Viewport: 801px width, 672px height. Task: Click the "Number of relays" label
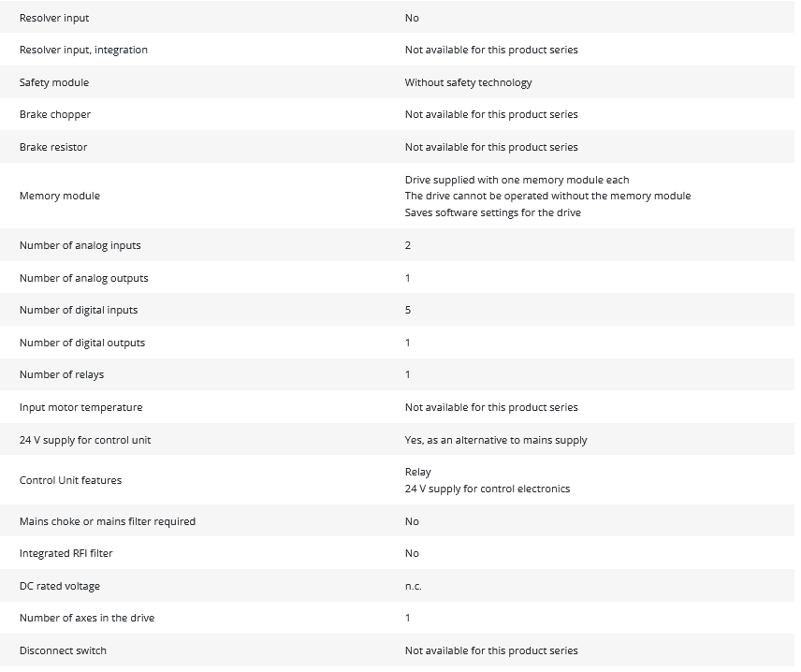pyautogui.click(x=62, y=374)
